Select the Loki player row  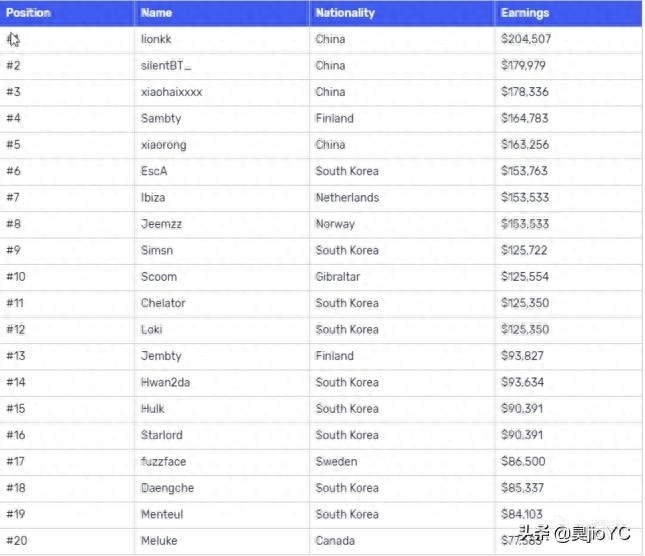(x=151, y=329)
